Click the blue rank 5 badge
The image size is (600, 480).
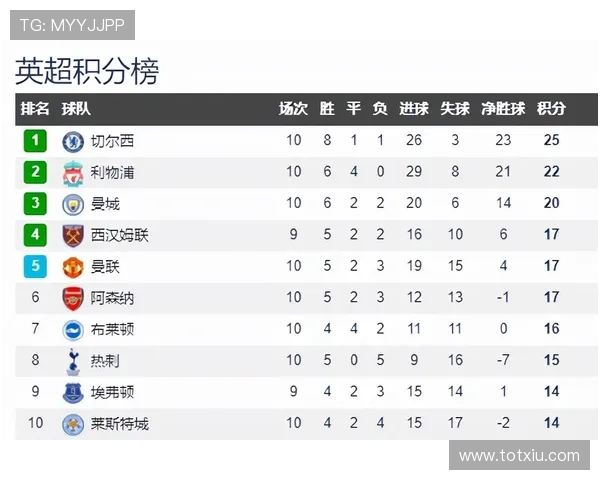point(36,267)
